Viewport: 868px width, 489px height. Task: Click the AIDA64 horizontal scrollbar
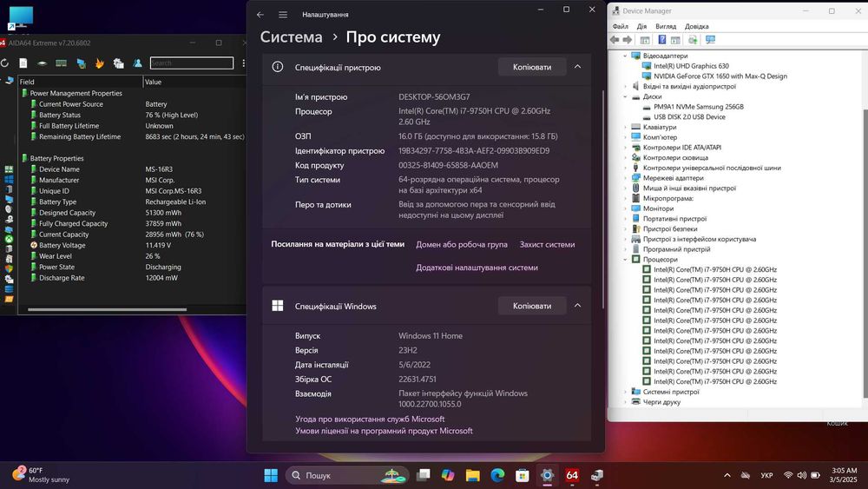(x=107, y=309)
